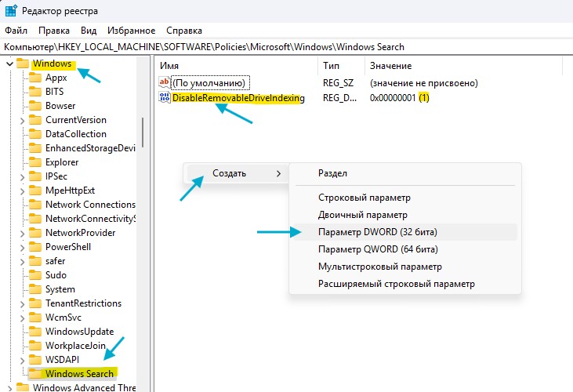The image size is (573, 392).
Task: Expand the PowerShell key
Action: (22, 247)
